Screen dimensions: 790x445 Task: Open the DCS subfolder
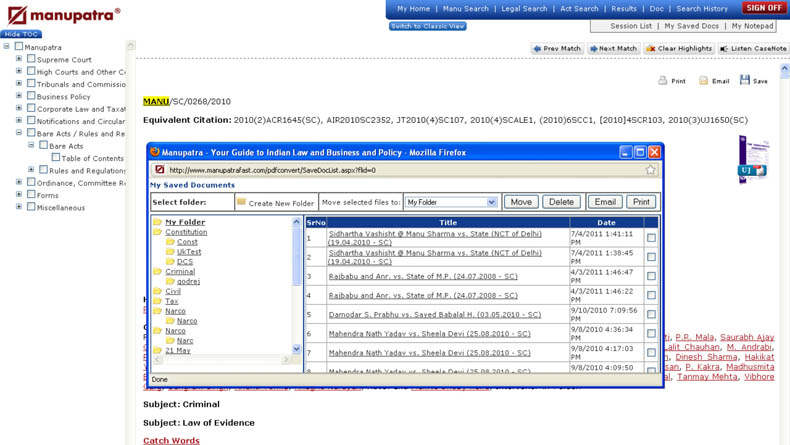coord(184,262)
